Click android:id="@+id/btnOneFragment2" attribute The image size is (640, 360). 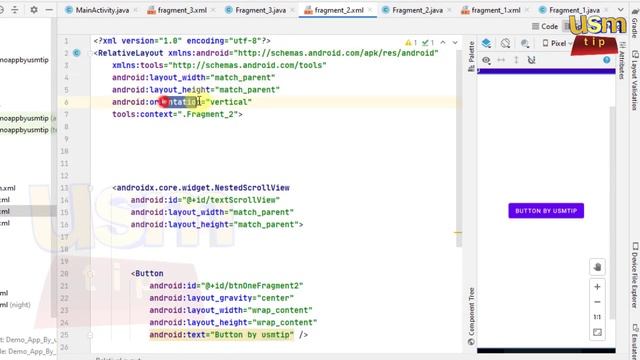tap(226, 286)
